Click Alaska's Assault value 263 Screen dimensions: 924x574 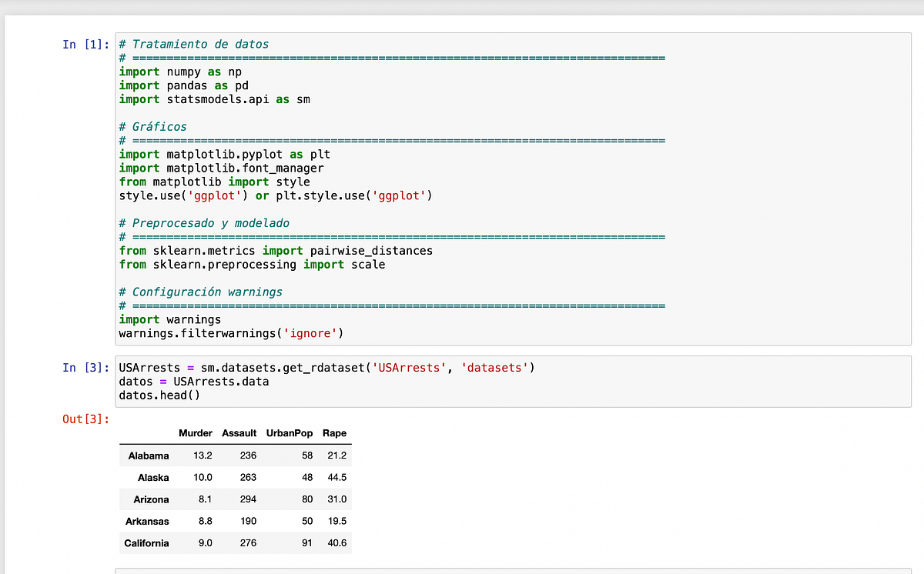point(249,478)
